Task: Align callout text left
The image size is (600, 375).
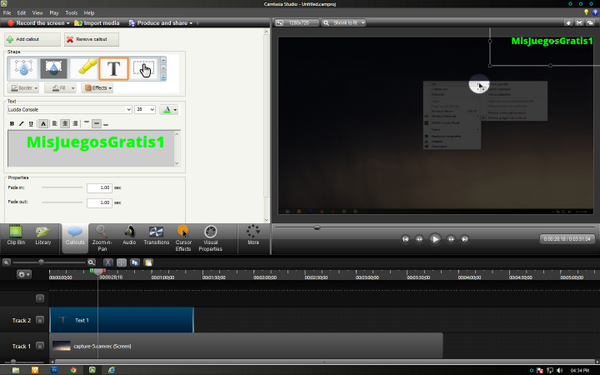Action: point(55,124)
